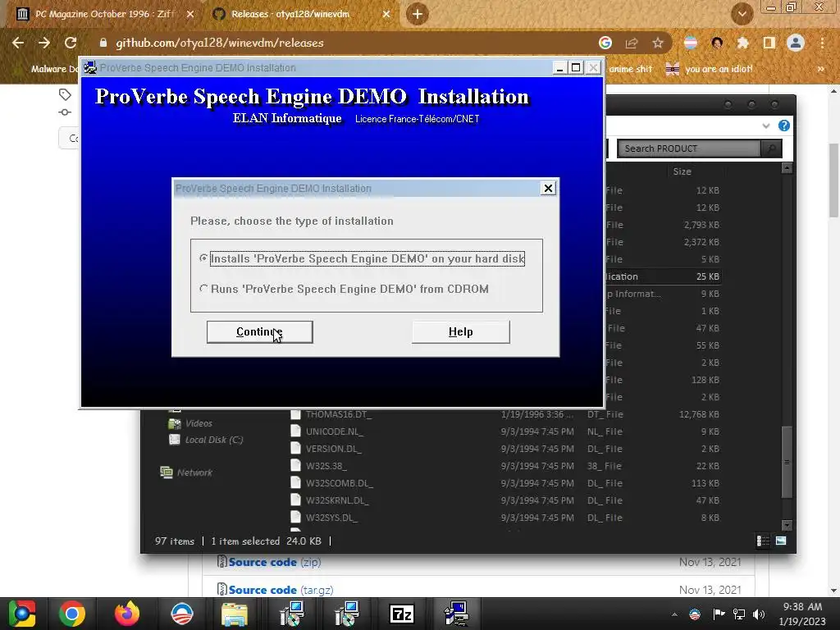The height and width of the screenshot is (630, 840).
Task: Switch Explorer to details view icon
Action: pos(763,541)
